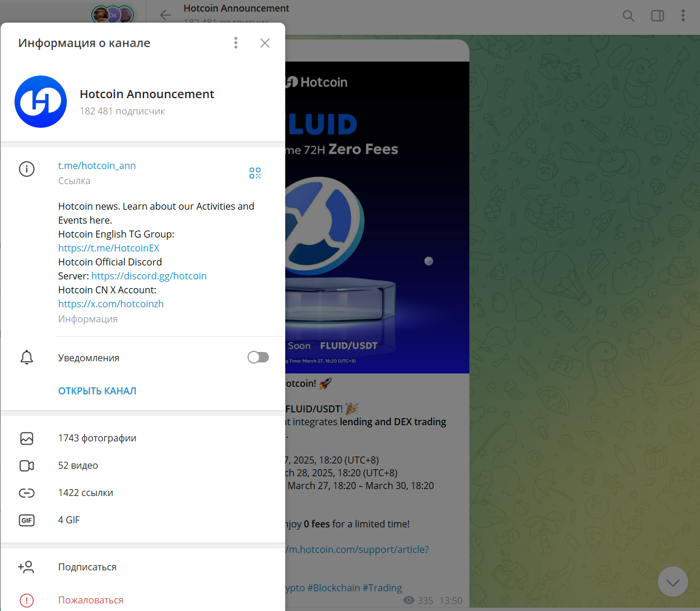Toggle the Уведомления notifications switch
Screen dimensions: 700x611
258,357
